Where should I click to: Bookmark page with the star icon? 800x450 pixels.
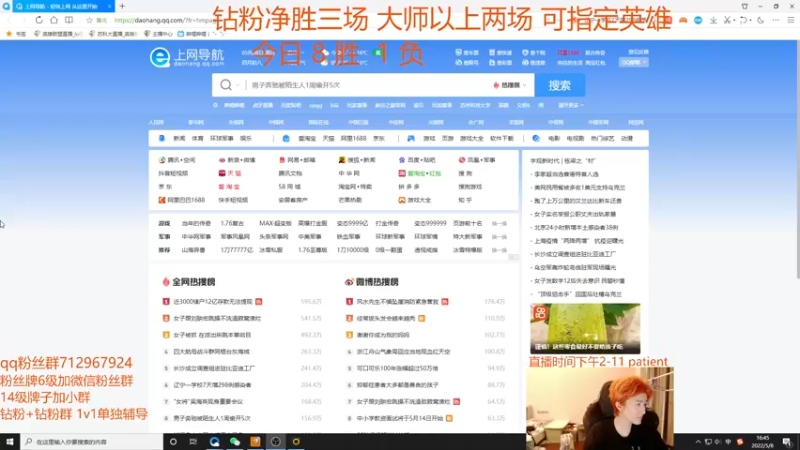tap(89, 20)
